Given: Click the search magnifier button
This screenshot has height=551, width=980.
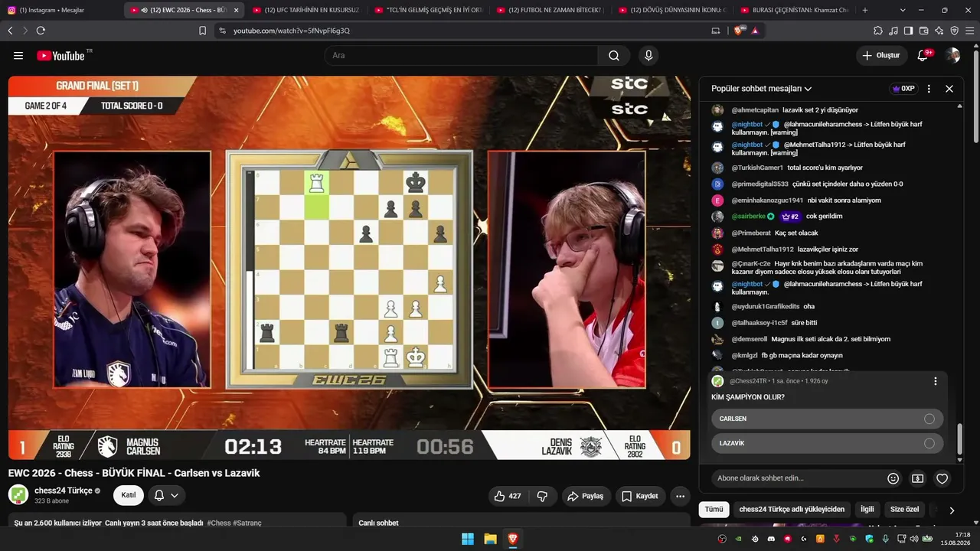Looking at the screenshot, I should click(614, 56).
